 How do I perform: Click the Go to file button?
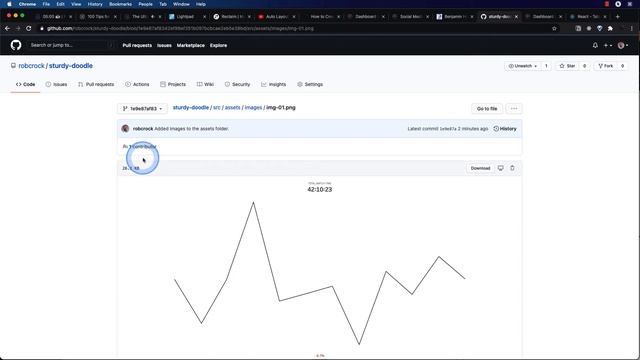[x=487, y=109]
